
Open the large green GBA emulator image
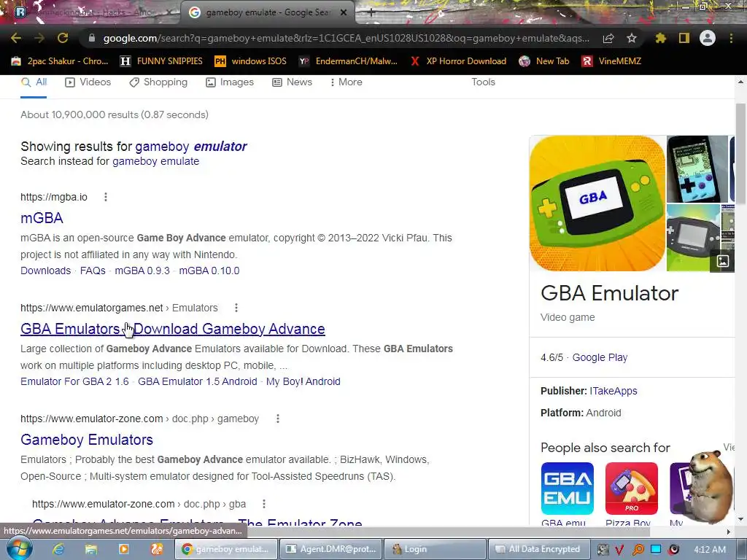(597, 203)
